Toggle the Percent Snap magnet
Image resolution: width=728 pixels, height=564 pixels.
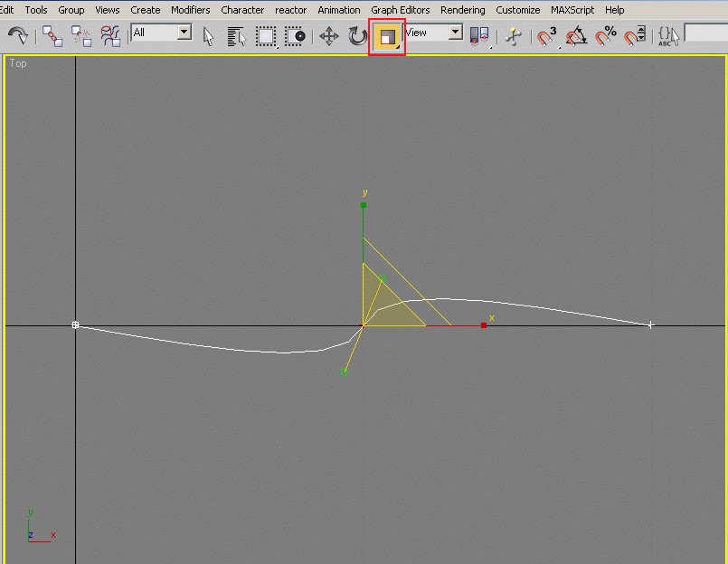[x=606, y=36]
